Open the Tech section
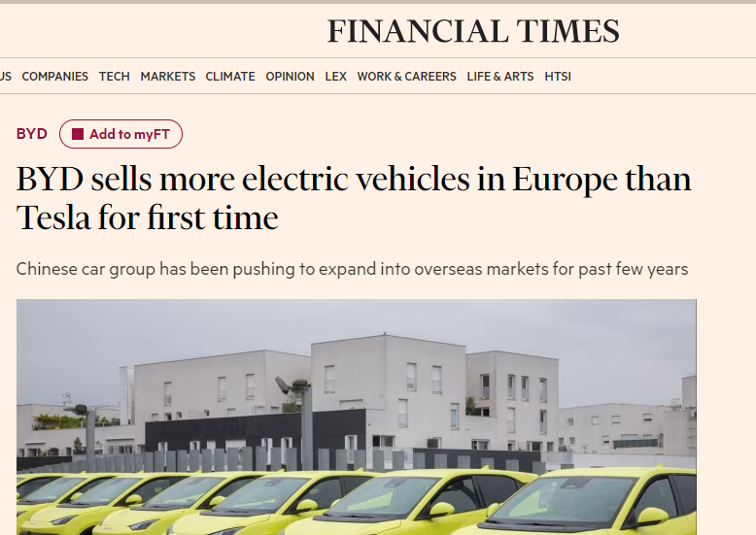The image size is (756, 535). click(114, 77)
